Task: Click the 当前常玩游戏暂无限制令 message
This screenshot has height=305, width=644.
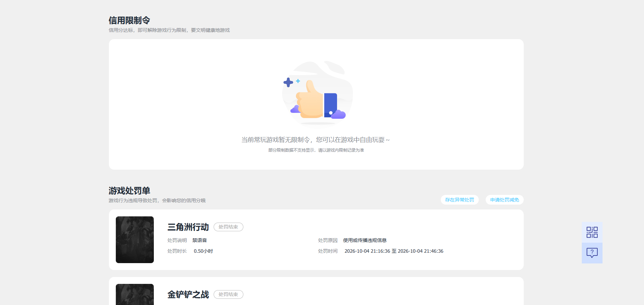Action: (x=315, y=140)
